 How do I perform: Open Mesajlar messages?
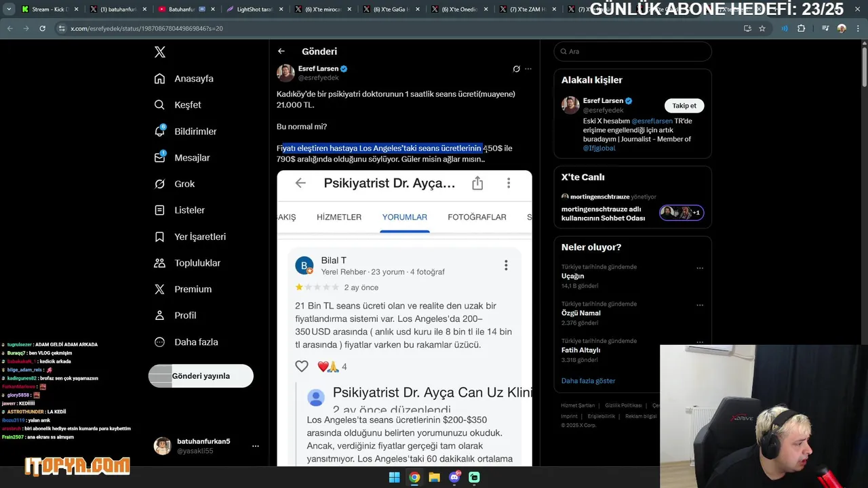182,157
